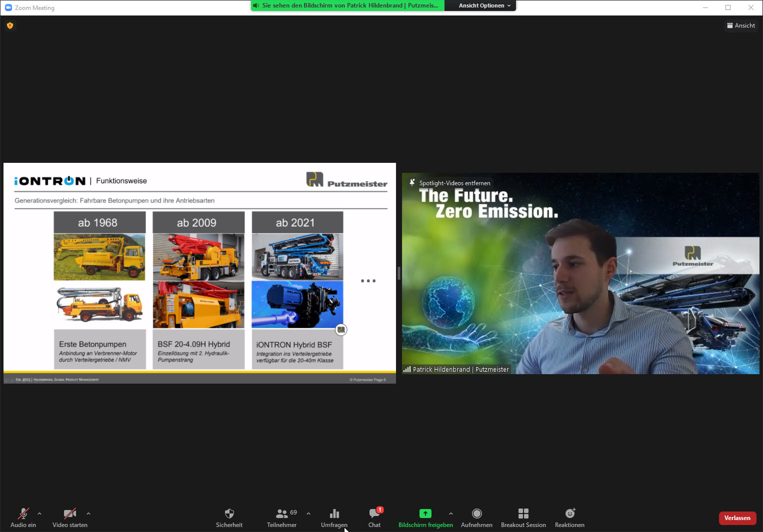The width and height of the screenshot is (763, 532).
Task: Click Bildschirm freigeben share screen
Action: click(x=425, y=518)
